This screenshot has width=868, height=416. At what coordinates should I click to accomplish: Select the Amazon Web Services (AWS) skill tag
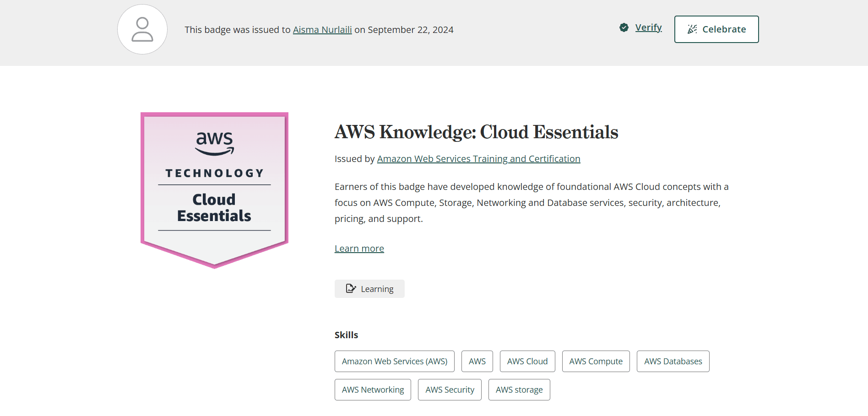[395, 361]
